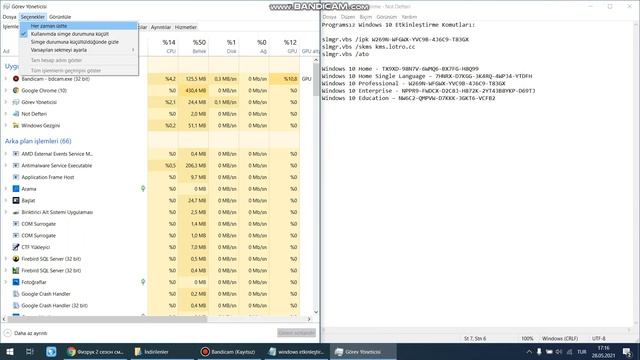Screen dimensions: 640x360
Task: Toggle 'Kullanımda simge durumuna küçült' option
Action: pos(78,34)
